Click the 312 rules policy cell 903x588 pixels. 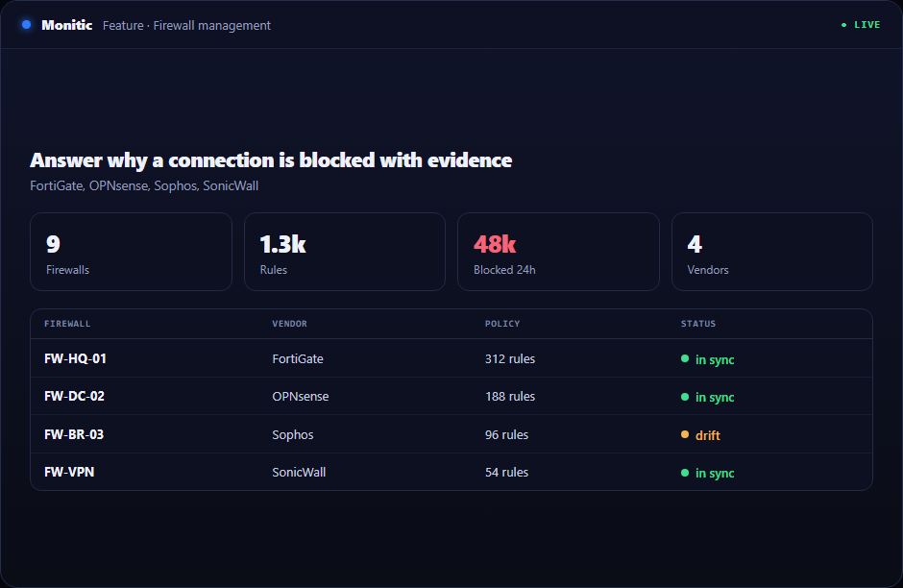tap(510, 358)
